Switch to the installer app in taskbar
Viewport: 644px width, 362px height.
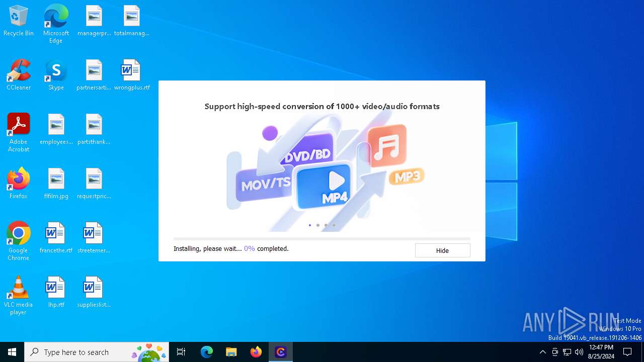pos(280,352)
